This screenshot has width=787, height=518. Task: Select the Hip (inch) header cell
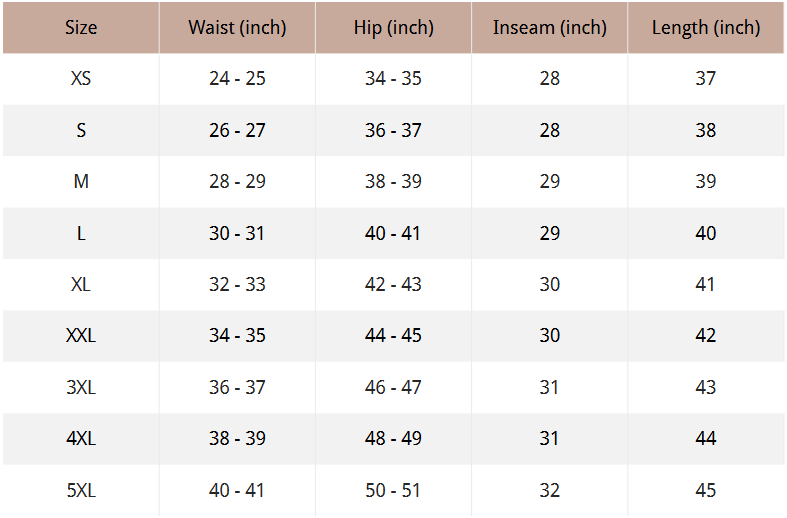coord(394,27)
